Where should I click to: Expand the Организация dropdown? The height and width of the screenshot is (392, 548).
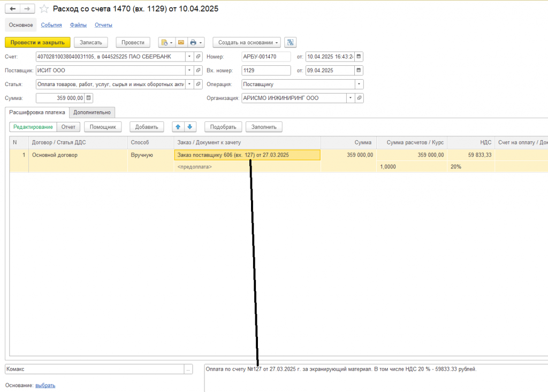(x=351, y=98)
